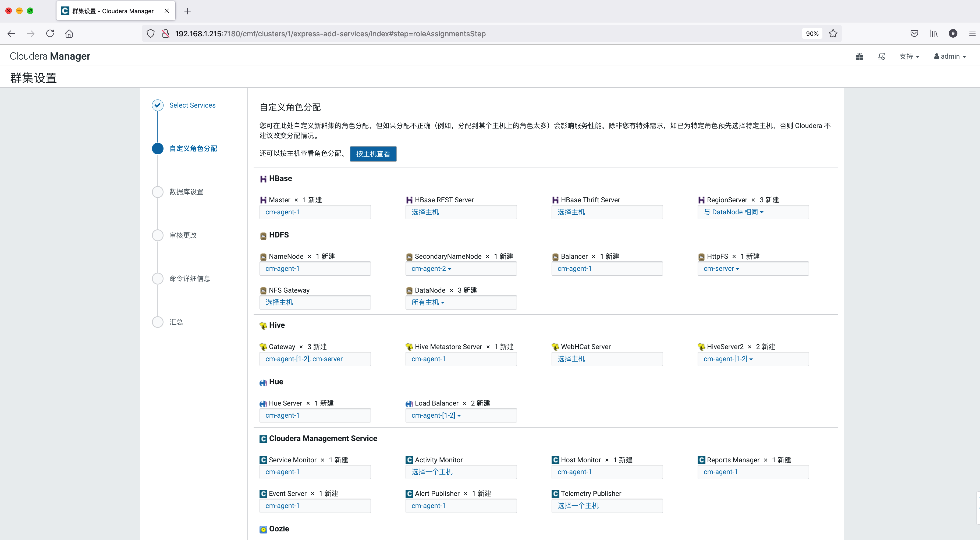The height and width of the screenshot is (540, 980).
Task: Open Firefox library icon
Action: (933, 34)
